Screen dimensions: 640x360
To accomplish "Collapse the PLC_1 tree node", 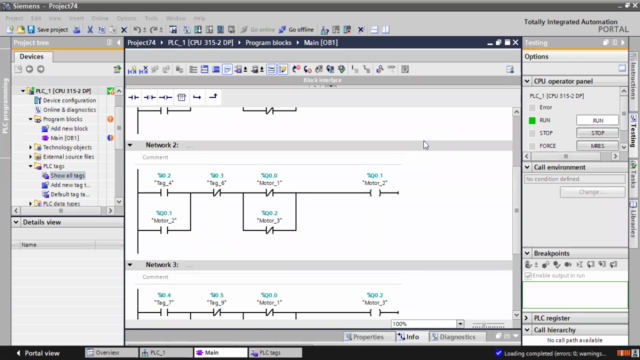I will pos(23,91).
